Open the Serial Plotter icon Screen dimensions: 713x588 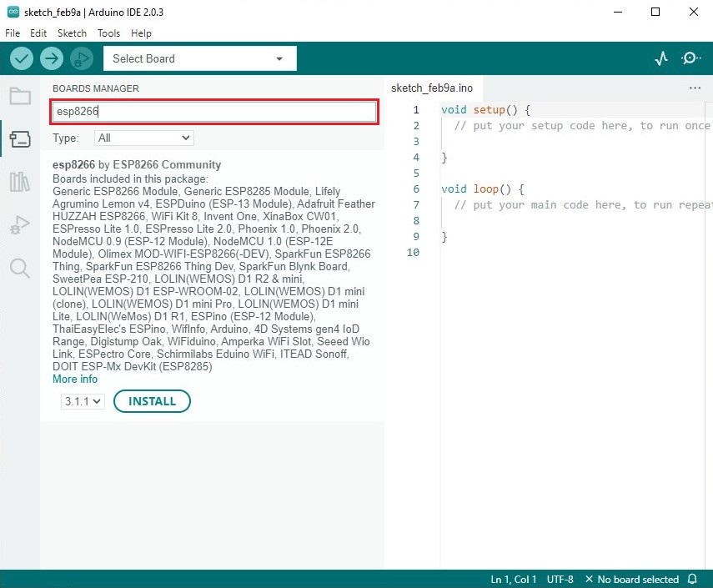pyautogui.click(x=661, y=58)
